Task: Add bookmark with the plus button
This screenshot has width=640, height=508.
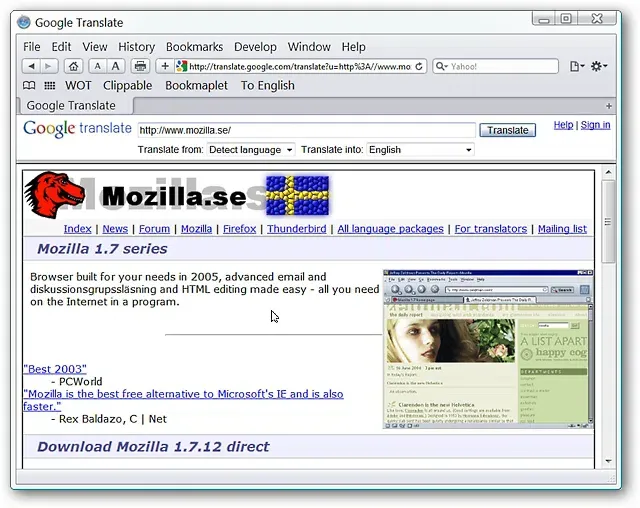Action: pyautogui.click(x=165, y=66)
